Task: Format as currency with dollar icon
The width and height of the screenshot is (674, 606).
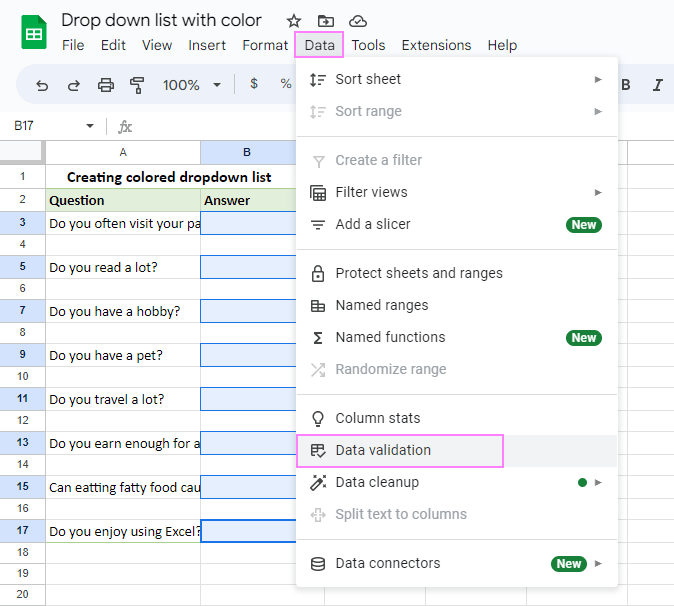Action: tap(254, 83)
